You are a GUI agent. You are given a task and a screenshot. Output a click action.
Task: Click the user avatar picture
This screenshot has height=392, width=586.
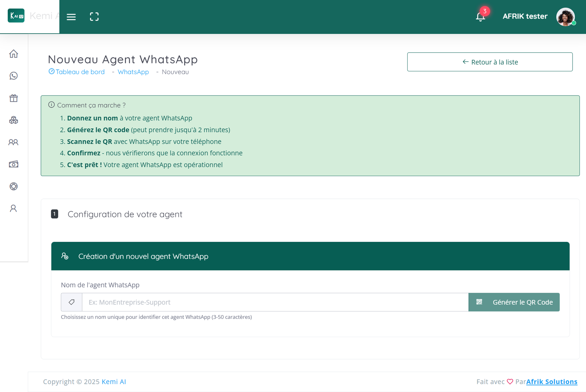click(565, 17)
